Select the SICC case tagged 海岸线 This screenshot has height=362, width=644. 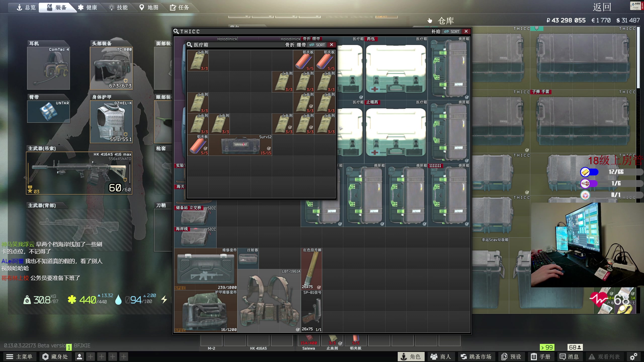pyautogui.click(x=195, y=237)
